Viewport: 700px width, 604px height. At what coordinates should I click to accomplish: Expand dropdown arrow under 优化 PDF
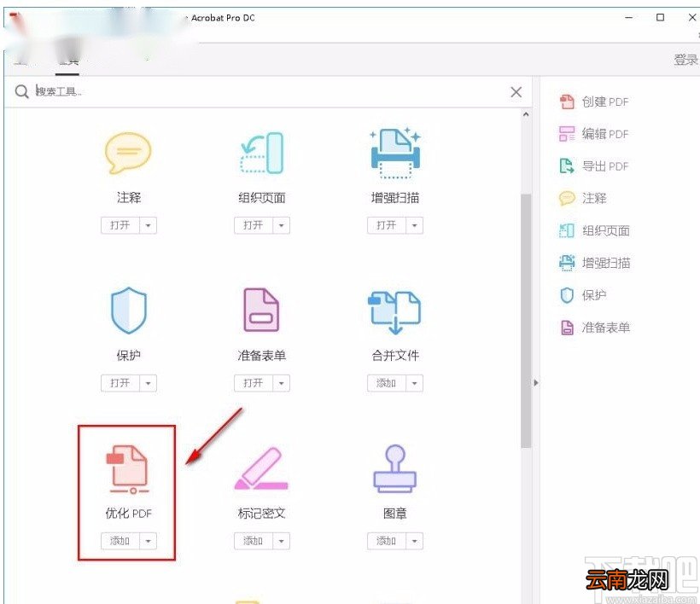click(148, 541)
